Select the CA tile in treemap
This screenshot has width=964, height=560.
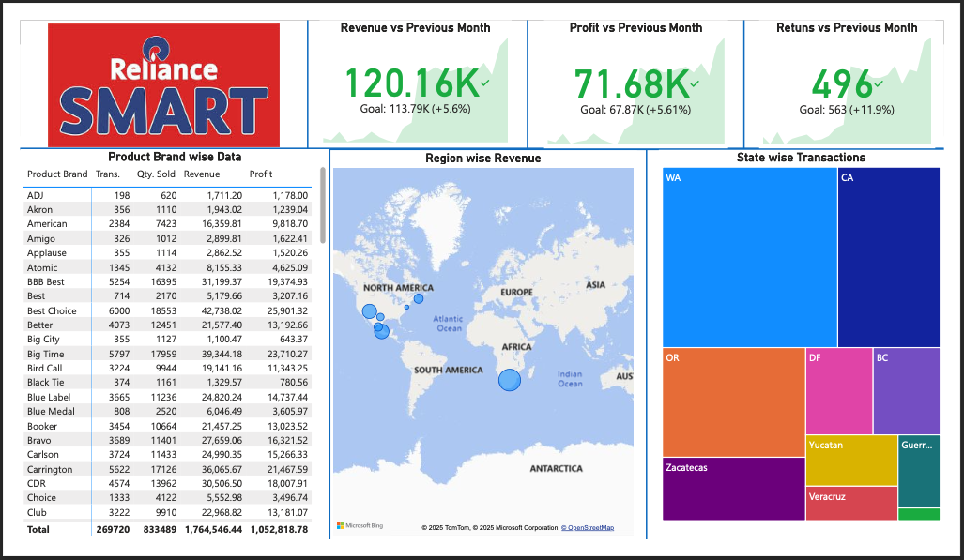(x=888, y=257)
